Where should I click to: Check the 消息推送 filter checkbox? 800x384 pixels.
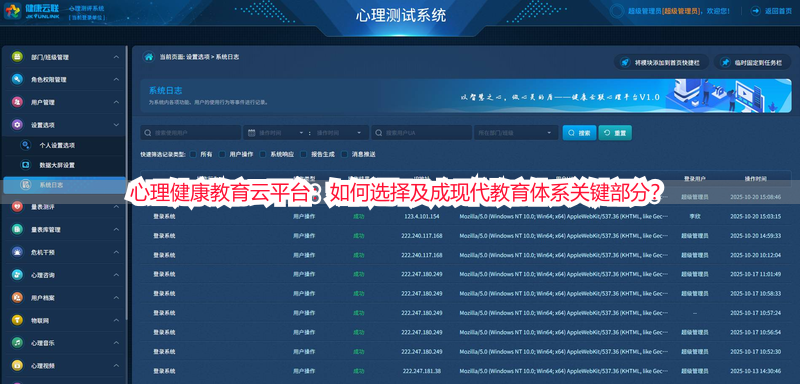(x=344, y=154)
